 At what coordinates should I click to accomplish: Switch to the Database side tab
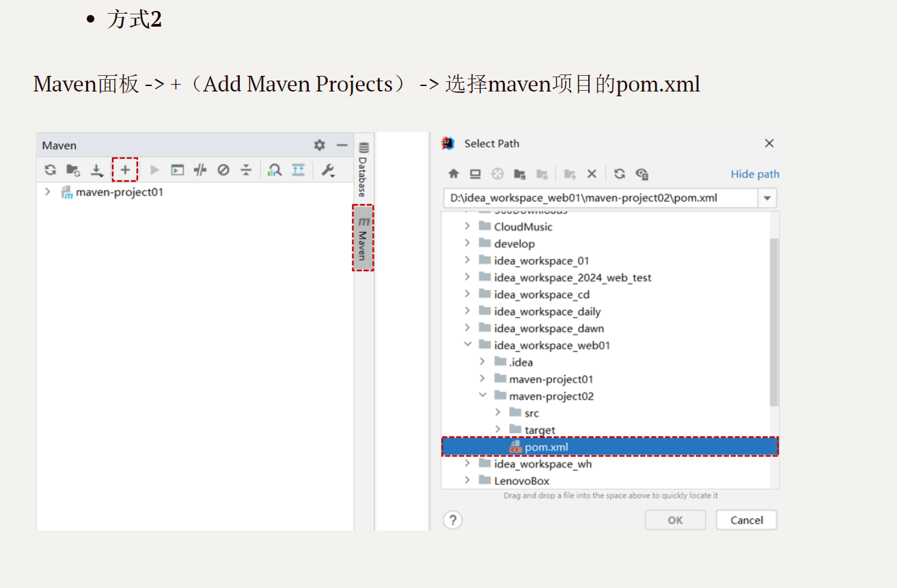pyautogui.click(x=363, y=169)
